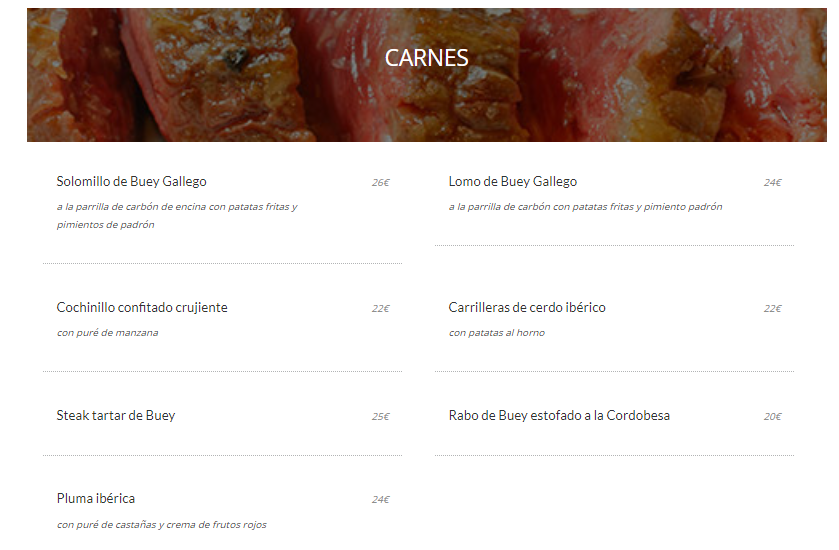839x550 pixels.
Task: Click the 24€ price of Lomo de Buey
Action: point(772,183)
